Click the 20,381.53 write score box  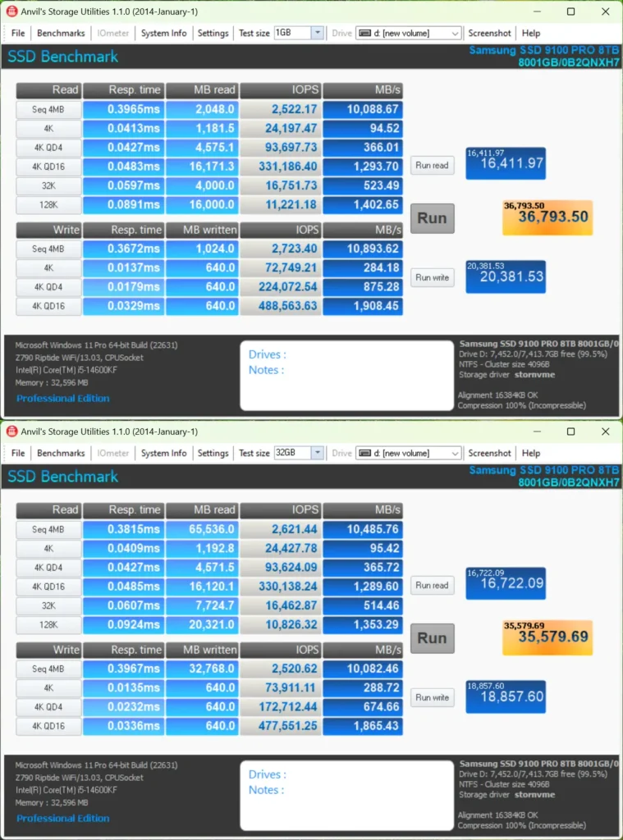(506, 276)
